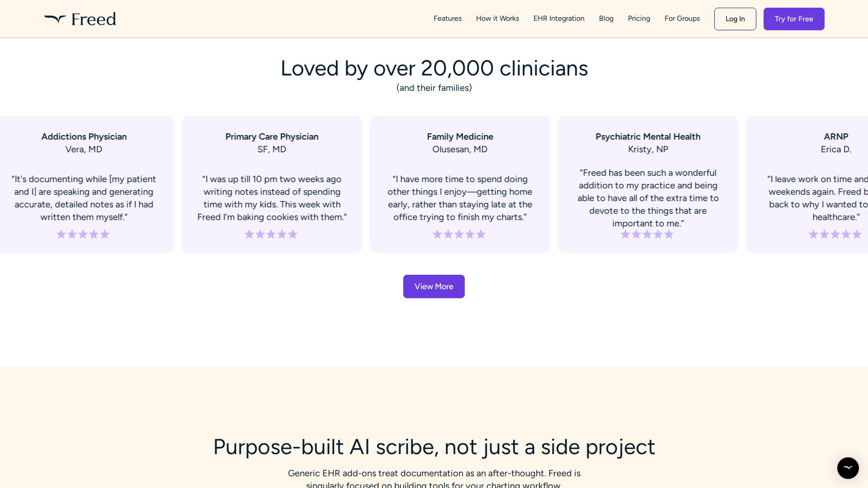
Task: Click View More testimonials button
Action: point(434,286)
